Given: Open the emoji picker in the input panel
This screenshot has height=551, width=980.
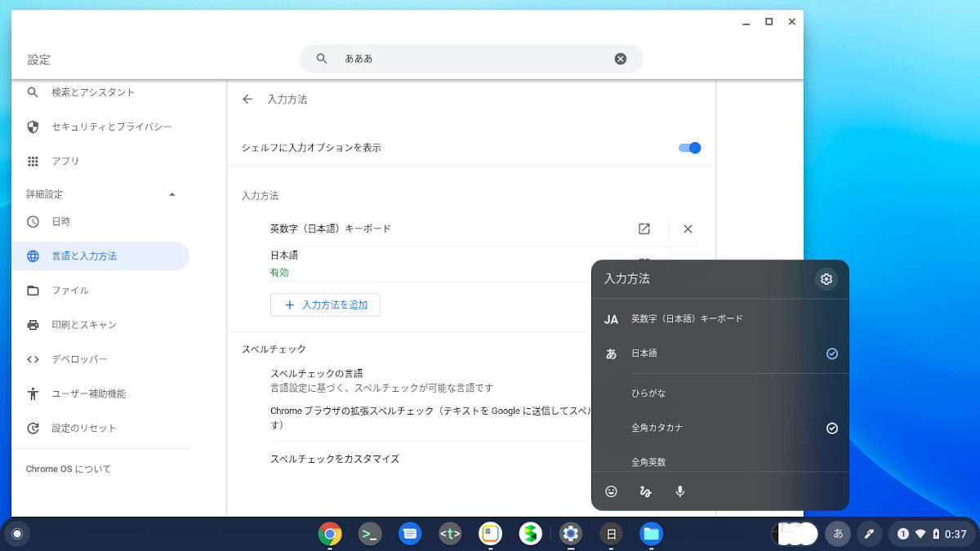Looking at the screenshot, I should tap(610, 491).
